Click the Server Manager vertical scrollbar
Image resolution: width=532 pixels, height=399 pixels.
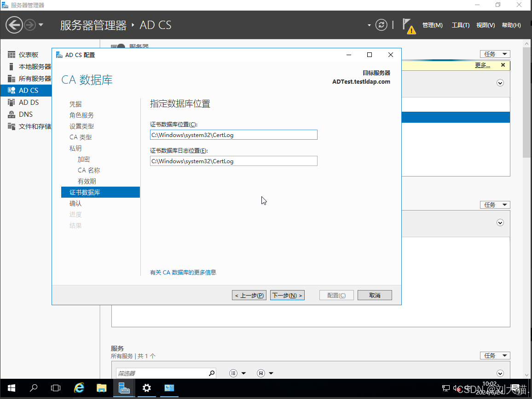pyautogui.click(x=526, y=102)
